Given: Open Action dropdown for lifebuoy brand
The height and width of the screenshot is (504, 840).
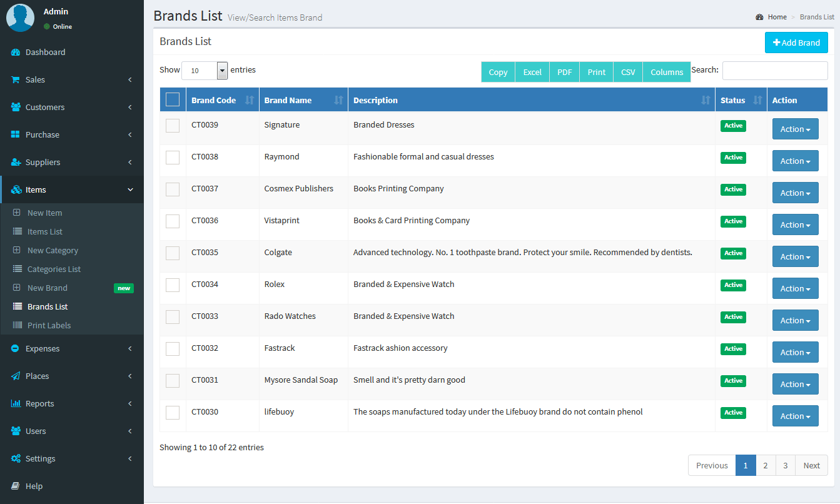Looking at the screenshot, I should click(795, 416).
